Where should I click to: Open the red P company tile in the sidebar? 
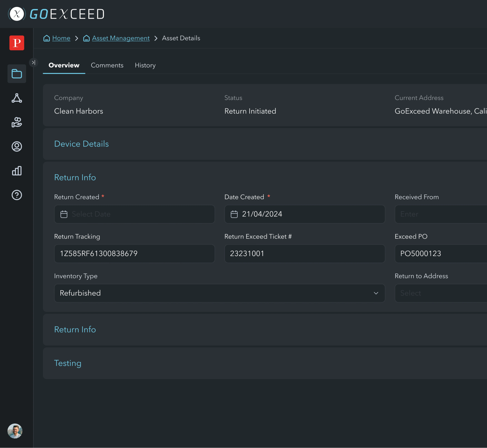pyautogui.click(x=17, y=43)
